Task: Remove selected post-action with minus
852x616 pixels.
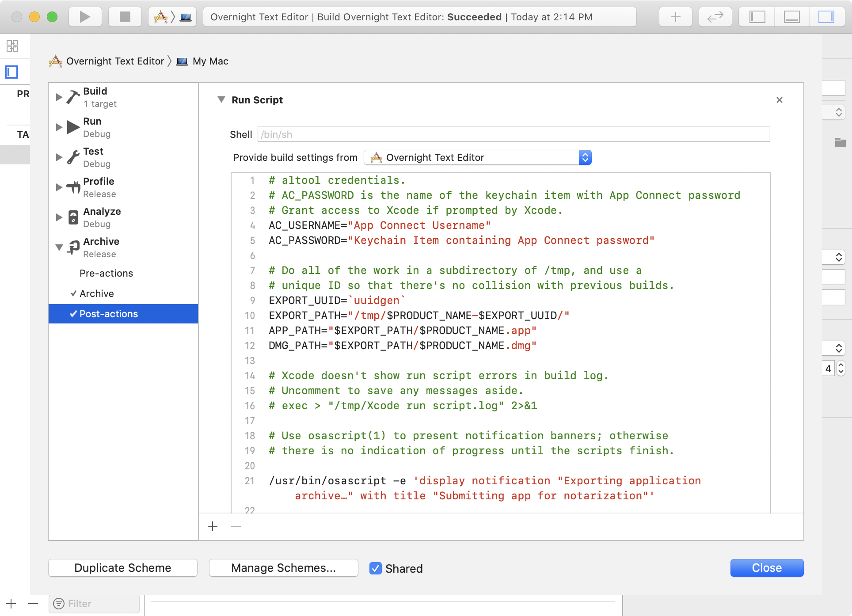Action: [236, 526]
